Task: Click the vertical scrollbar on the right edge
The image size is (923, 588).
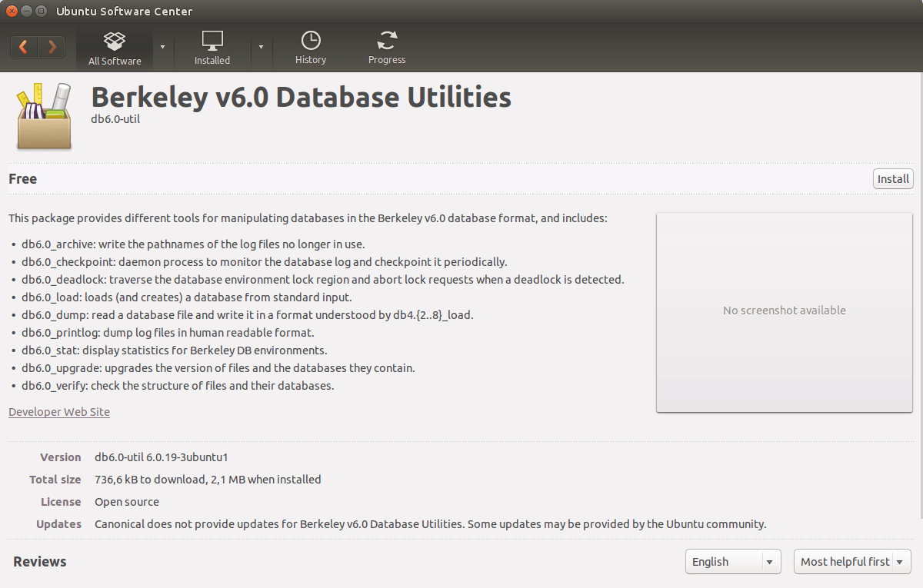Action: tap(920, 296)
